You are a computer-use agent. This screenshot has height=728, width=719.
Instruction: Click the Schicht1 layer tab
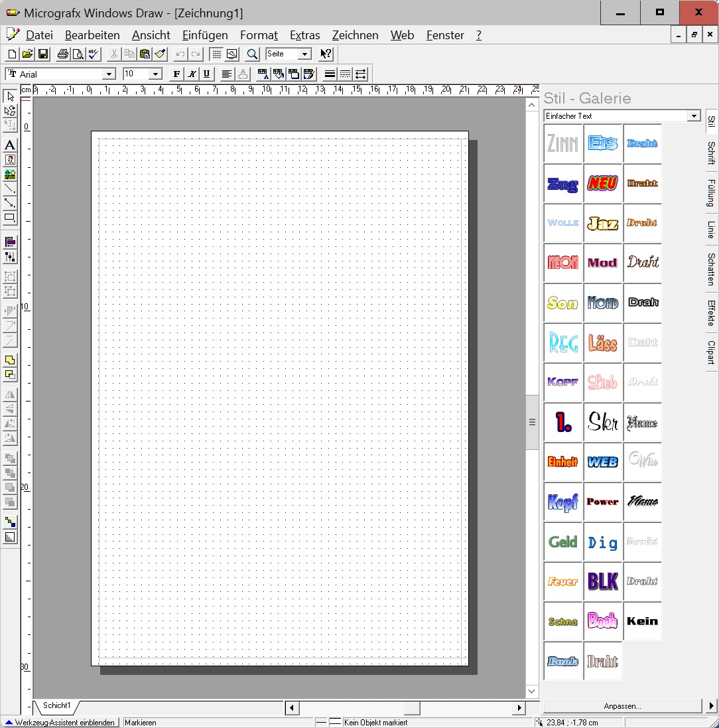coord(56,707)
